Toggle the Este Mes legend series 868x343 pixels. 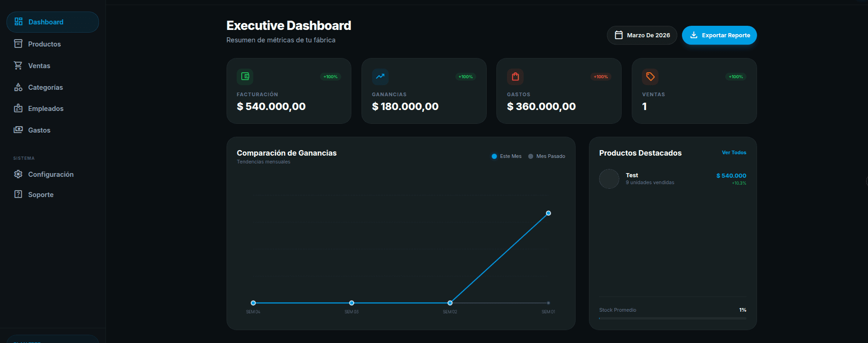507,157
